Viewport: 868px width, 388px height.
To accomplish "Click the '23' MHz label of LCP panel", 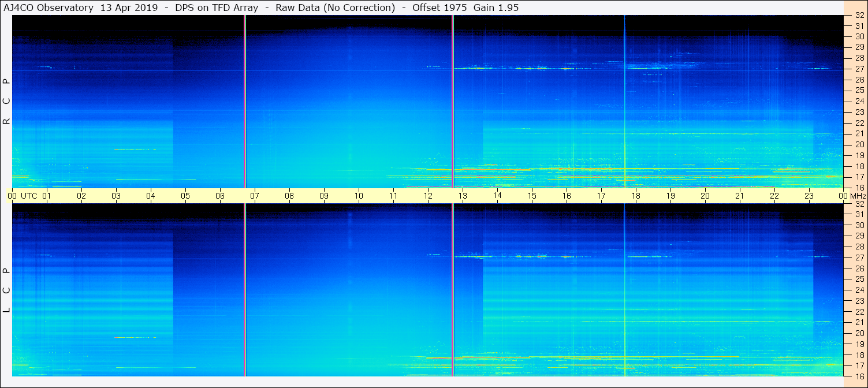I will tap(859, 300).
